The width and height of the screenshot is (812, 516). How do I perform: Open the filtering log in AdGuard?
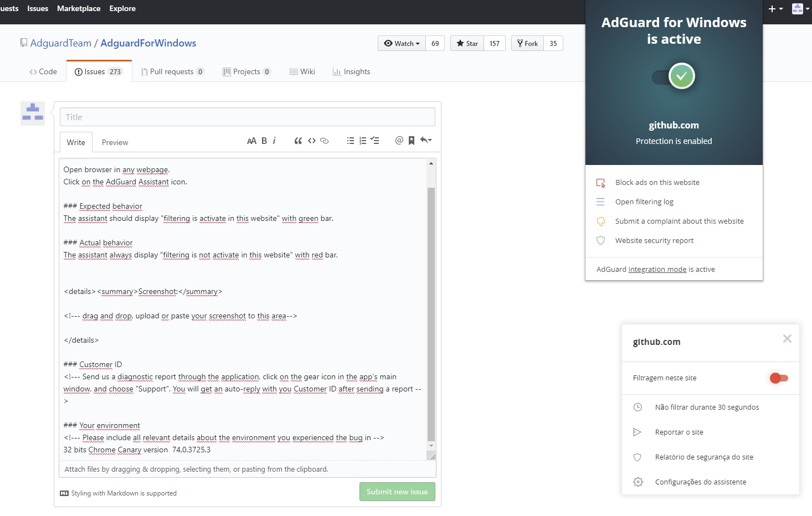pos(644,202)
